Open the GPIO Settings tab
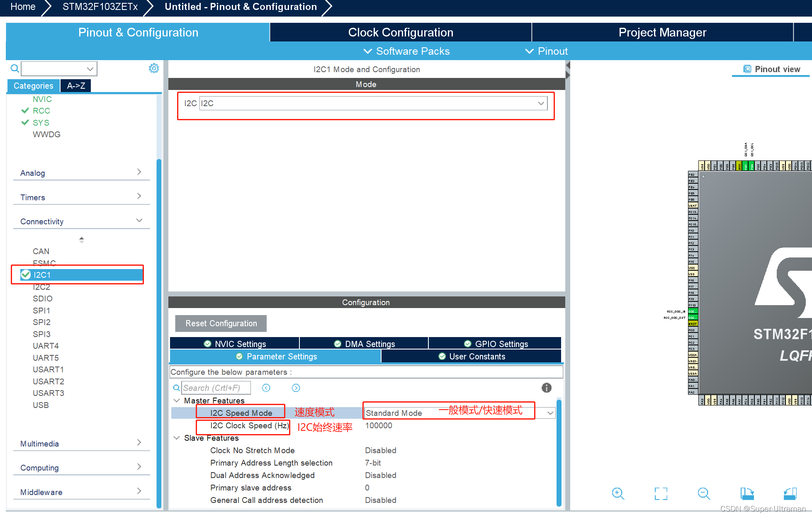 [x=495, y=344]
